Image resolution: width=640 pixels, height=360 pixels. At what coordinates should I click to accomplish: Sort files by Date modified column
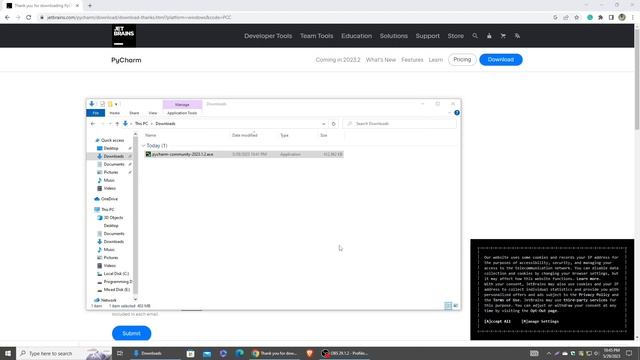[244, 135]
